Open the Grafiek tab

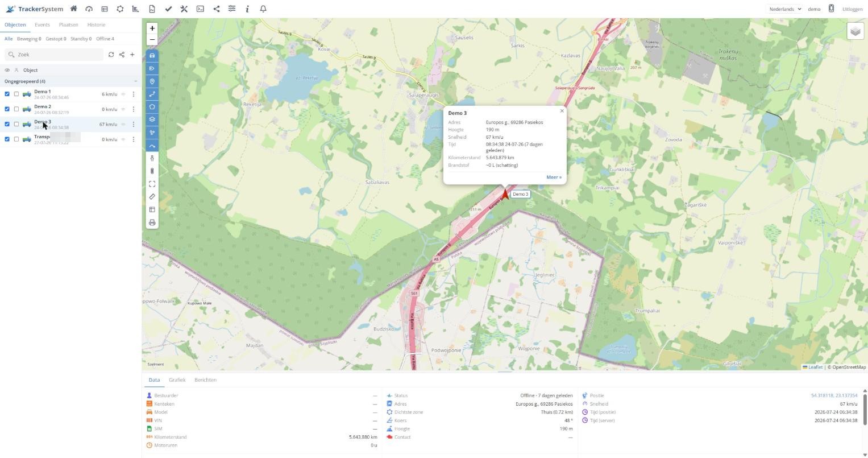point(177,379)
